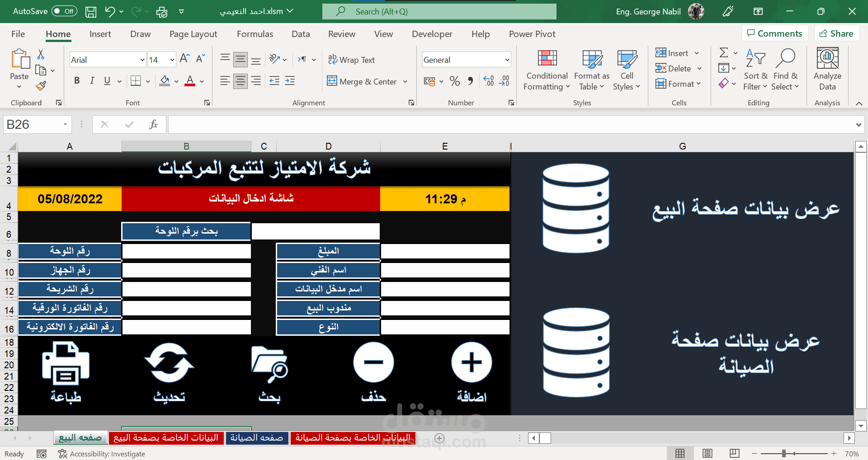Switch to the صفحة الصيانة sheet tab
This screenshot has width=868, height=460.
coord(256,437)
